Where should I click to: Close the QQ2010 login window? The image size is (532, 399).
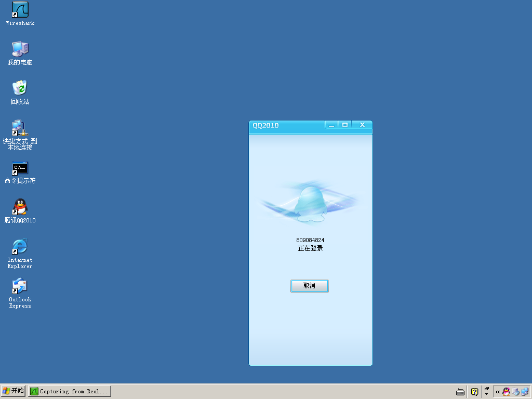pos(362,125)
